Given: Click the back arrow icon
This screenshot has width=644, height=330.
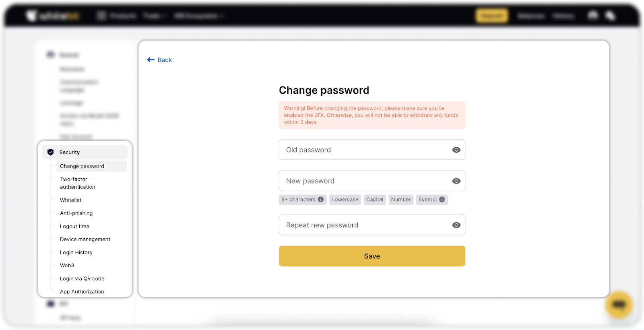Looking at the screenshot, I should tap(151, 60).
